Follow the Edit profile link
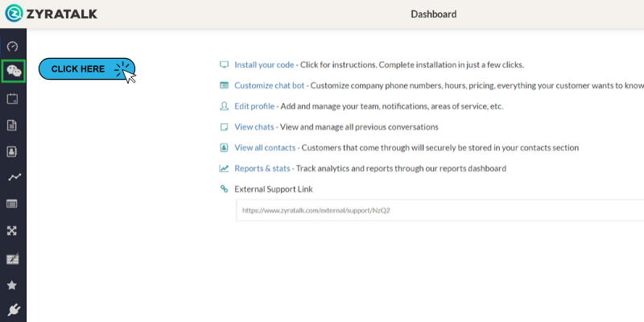 [254, 106]
